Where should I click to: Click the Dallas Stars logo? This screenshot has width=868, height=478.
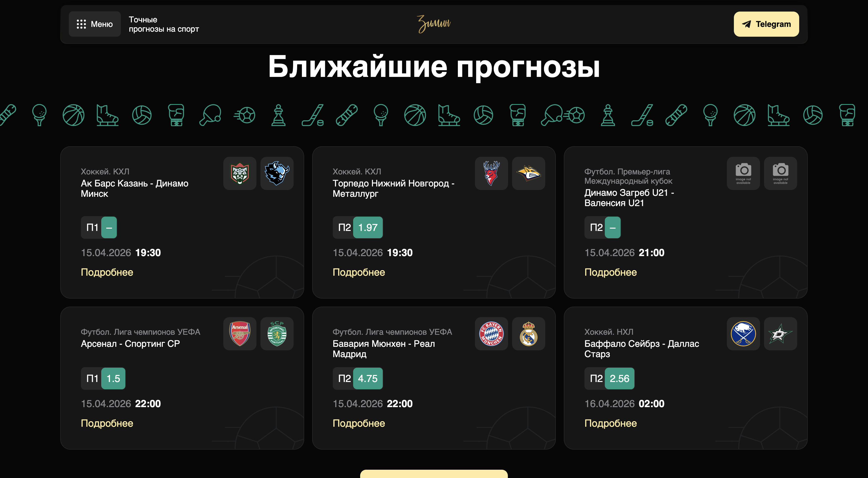click(780, 334)
